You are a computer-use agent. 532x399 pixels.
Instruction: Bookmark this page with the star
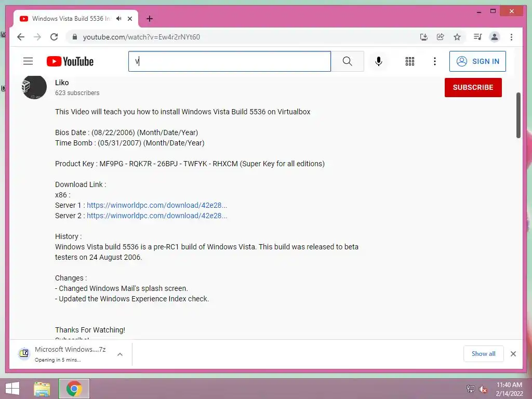[457, 37]
